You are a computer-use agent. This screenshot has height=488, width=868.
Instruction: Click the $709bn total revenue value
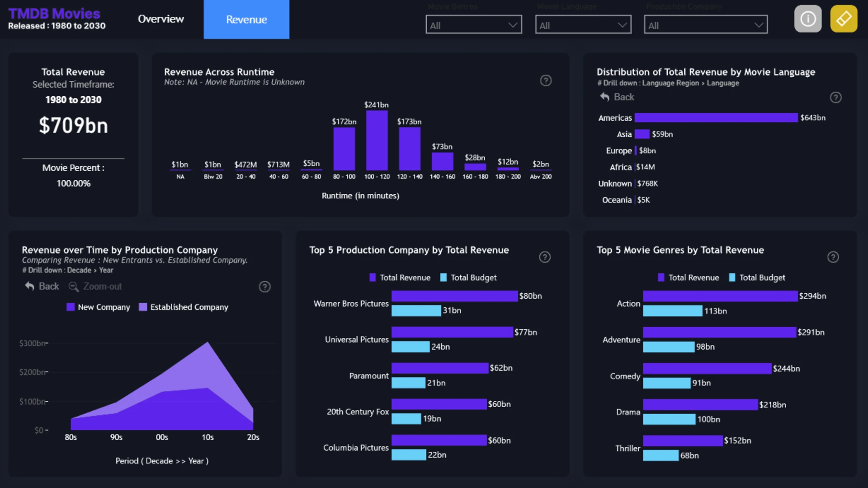coord(73,126)
